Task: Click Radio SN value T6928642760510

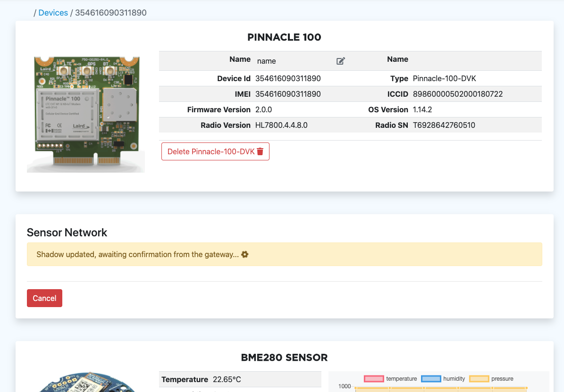Action: tap(444, 125)
